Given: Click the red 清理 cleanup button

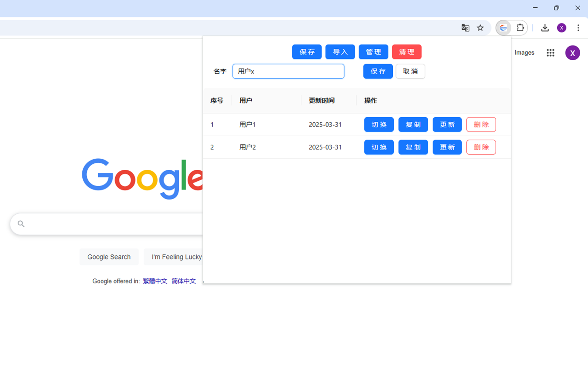Looking at the screenshot, I should (407, 52).
